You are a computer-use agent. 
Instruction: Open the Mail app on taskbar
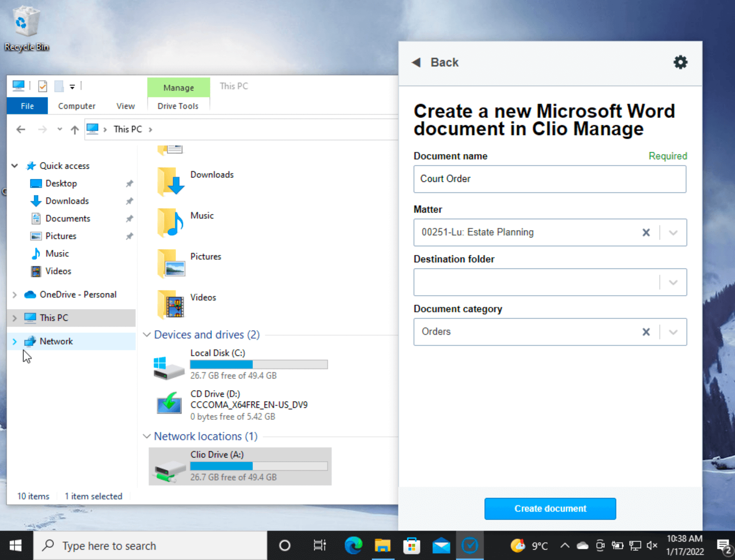[x=441, y=545]
